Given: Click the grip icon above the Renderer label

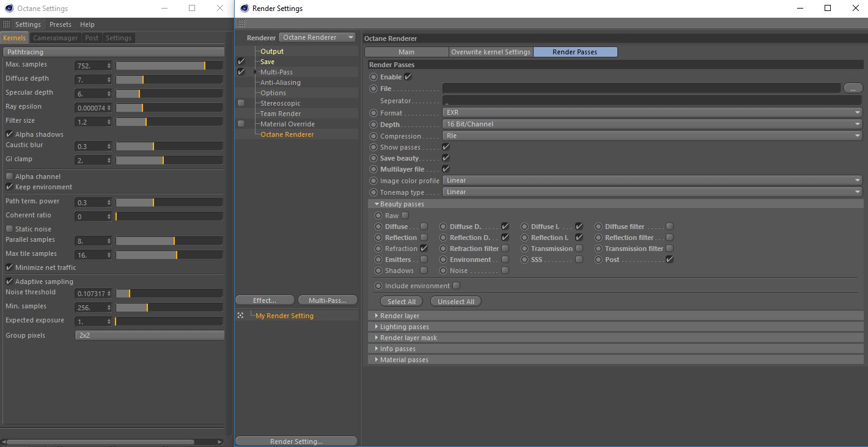Looking at the screenshot, I should (241, 23).
